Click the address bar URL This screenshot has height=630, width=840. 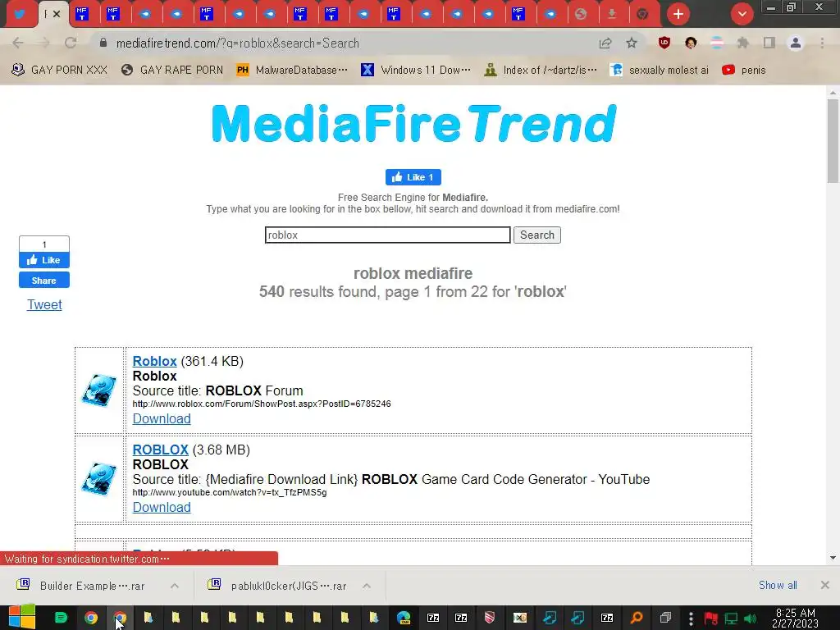237,43
